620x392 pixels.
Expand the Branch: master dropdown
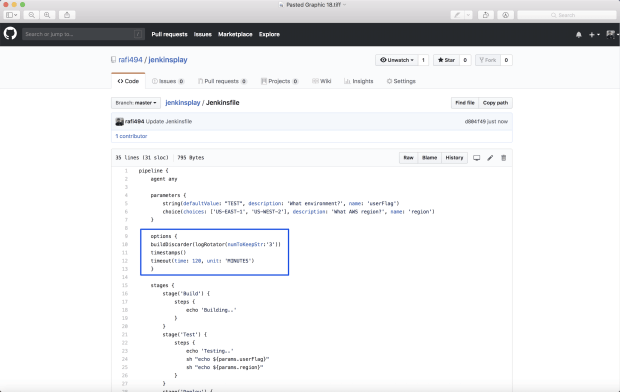click(x=136, y=103)
